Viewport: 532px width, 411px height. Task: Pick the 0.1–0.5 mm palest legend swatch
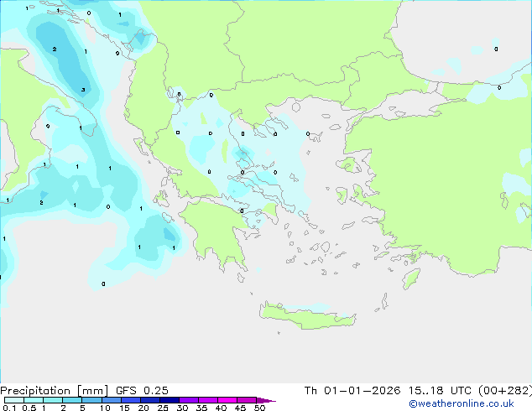14,400
